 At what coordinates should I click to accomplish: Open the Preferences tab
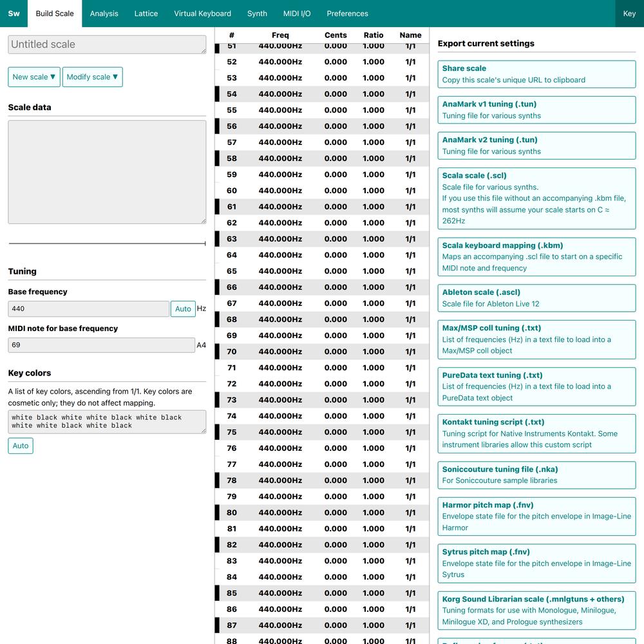tap(348, 14)
